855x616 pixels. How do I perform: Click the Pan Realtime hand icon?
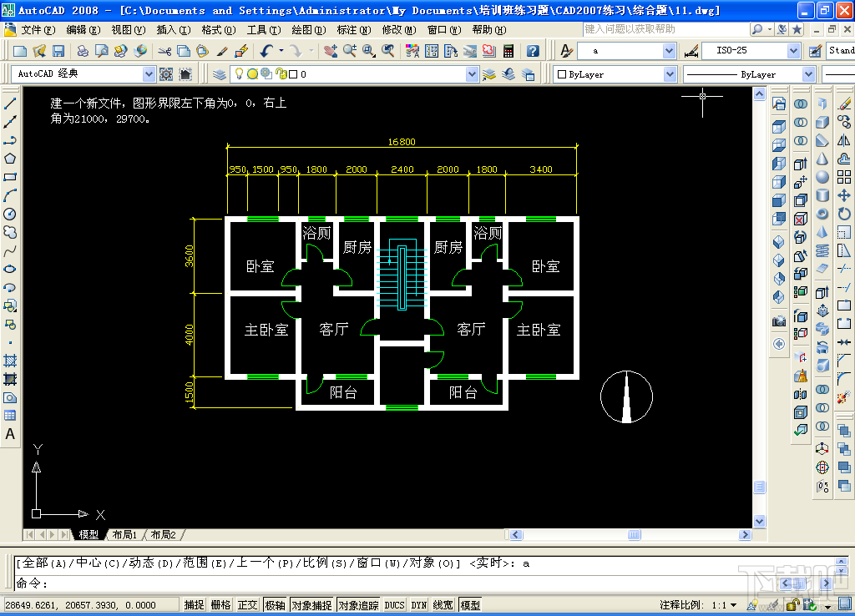[330, 50]
